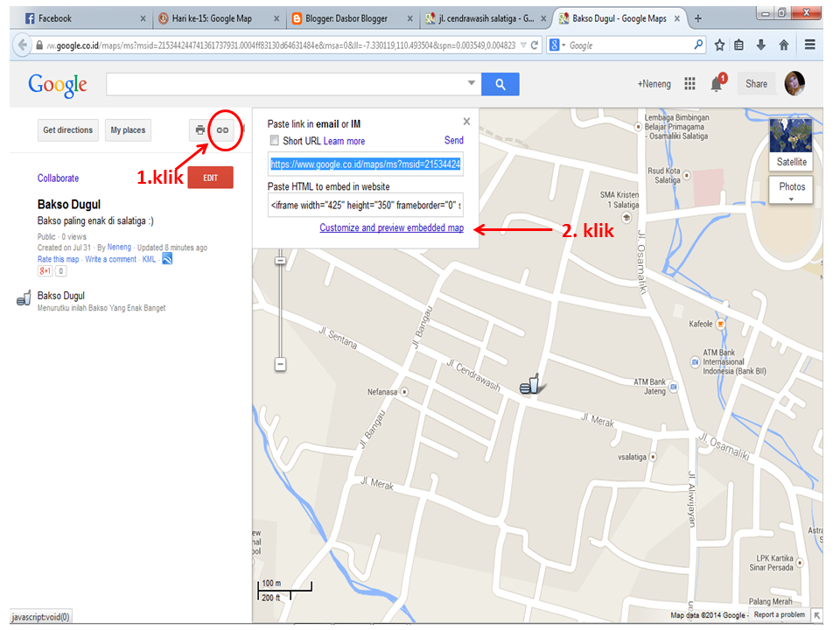This screenshot has width=840, height=630.
Task: Click Customize and preview embedded map link
Action: (x=392, y=227)
